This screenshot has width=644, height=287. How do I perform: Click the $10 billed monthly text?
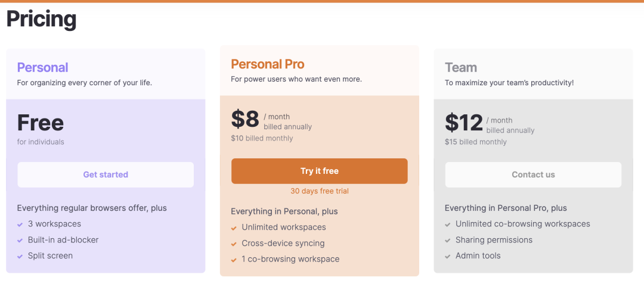click(262, 138)
